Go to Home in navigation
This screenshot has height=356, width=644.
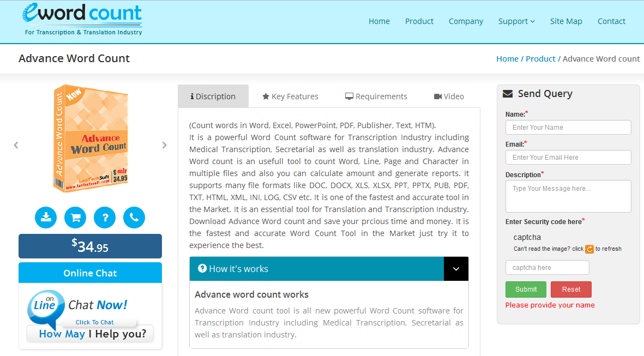(379, 21)
